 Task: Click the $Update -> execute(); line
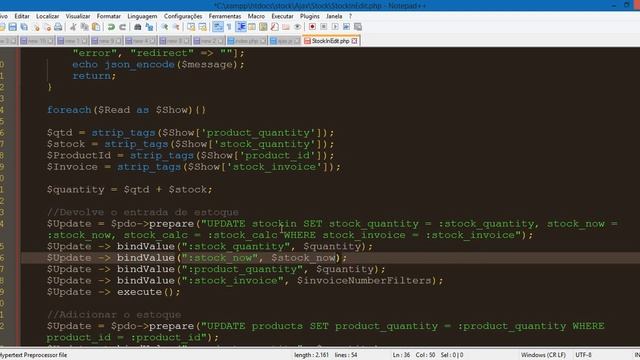(x=113, y=292)
